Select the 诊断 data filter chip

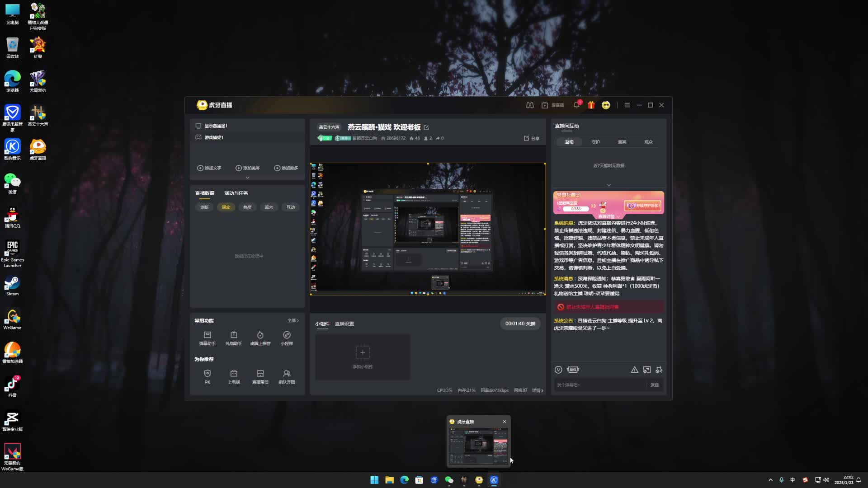204,207
